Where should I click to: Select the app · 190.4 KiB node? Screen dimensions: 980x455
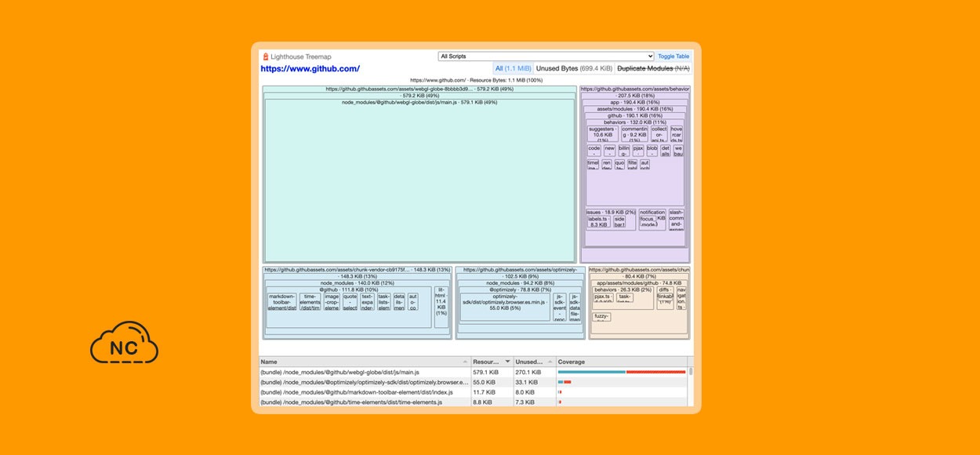[x=636, y=103]
